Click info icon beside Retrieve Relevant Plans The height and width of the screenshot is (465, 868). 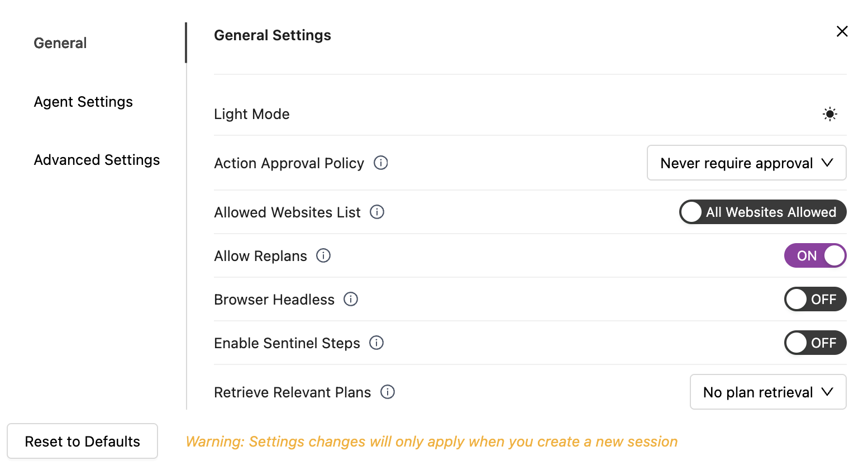pyautogui.click(x=388, y=392)
